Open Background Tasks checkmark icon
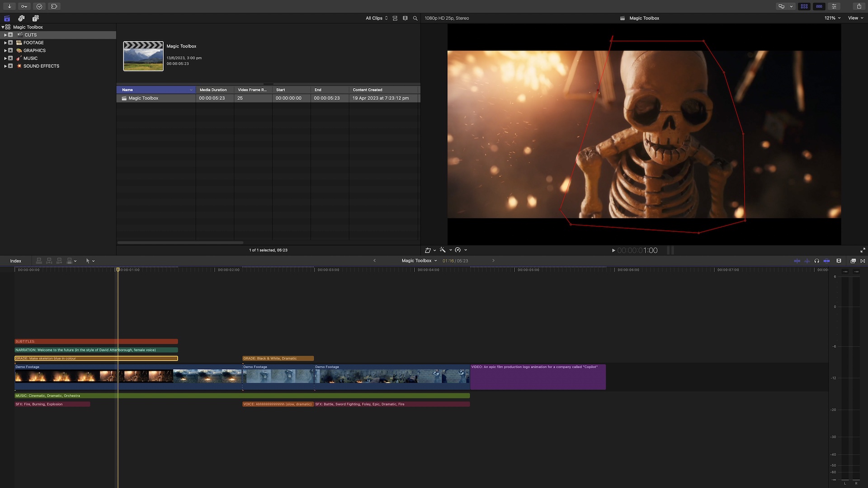This screenshot has width=868, height=488. click(x=39, y=6)
